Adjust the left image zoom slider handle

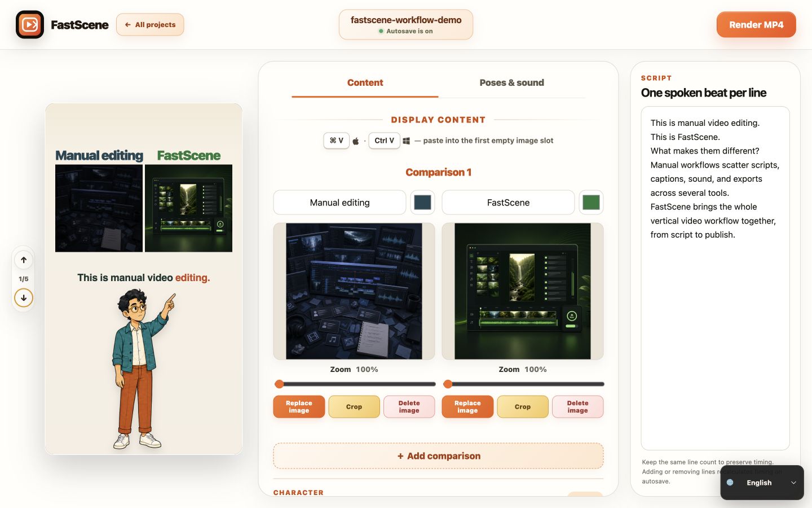click(279, 384)
